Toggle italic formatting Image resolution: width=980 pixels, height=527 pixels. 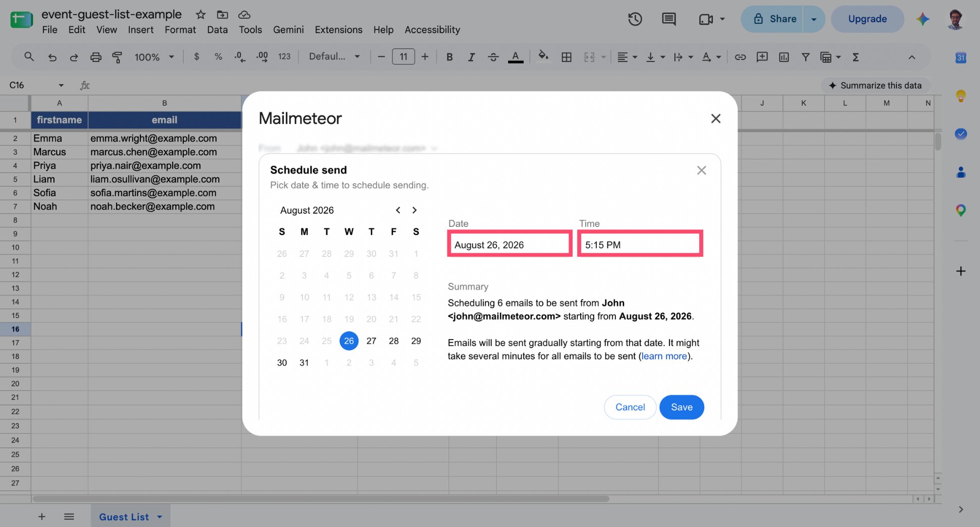coord(471,57)
